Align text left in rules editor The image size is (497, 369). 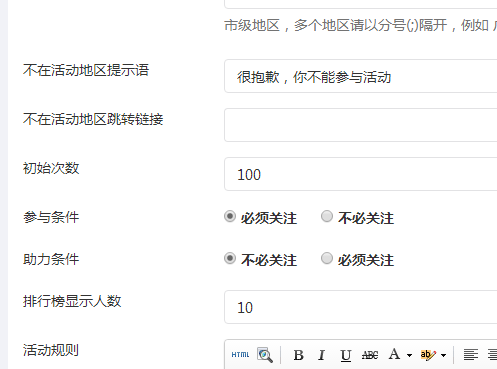pos(471,355)
